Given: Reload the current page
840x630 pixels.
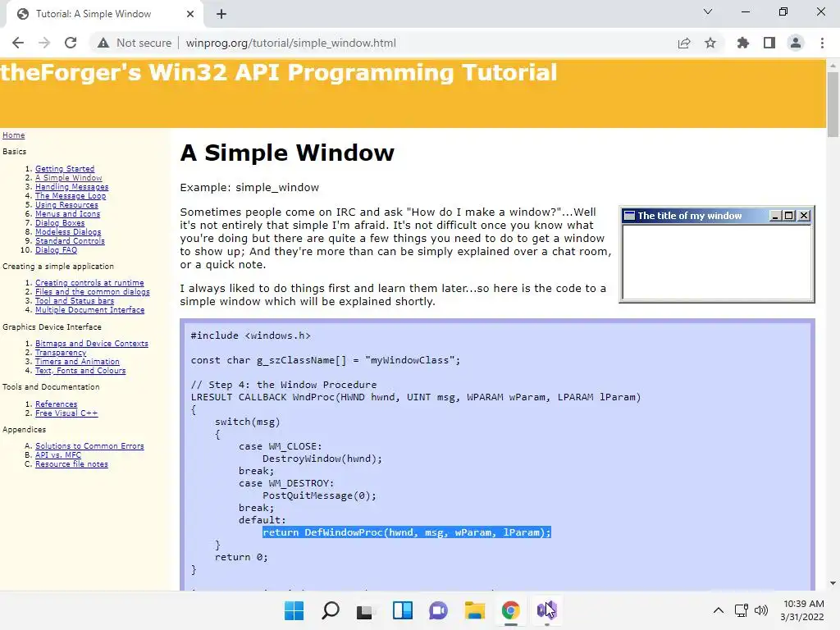Looking at the screenshot, I should point(71,43).
